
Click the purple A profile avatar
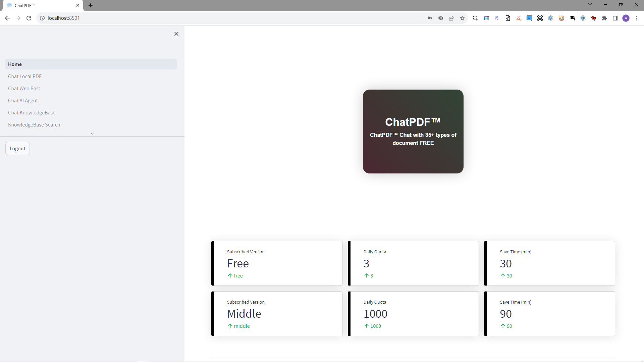[626, 18]
